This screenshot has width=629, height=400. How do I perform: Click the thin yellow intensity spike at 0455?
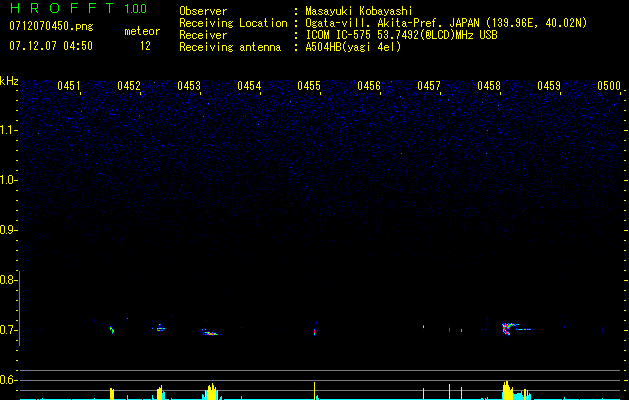(314, 391)
